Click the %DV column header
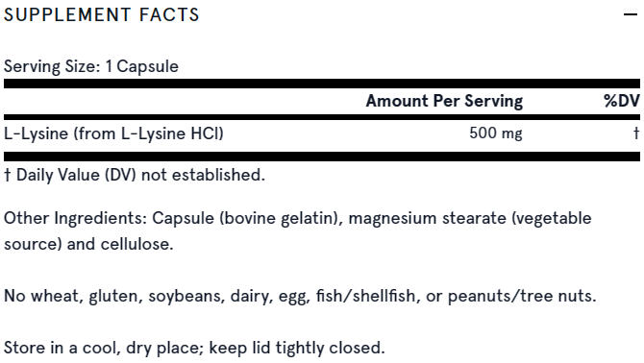The width and height of the screenshot is (644, 363). (x=622, y=101)
